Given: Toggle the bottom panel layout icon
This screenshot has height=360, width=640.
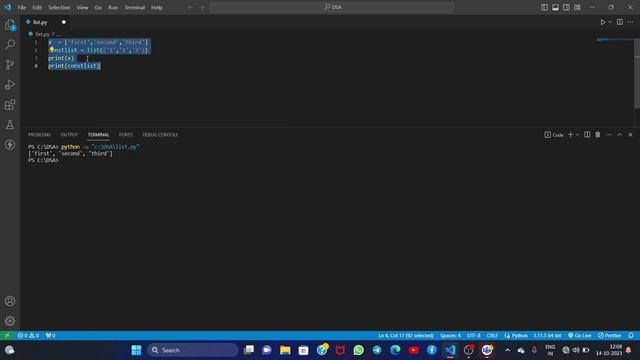Looking at the screenshot, I should pos(555,7).
